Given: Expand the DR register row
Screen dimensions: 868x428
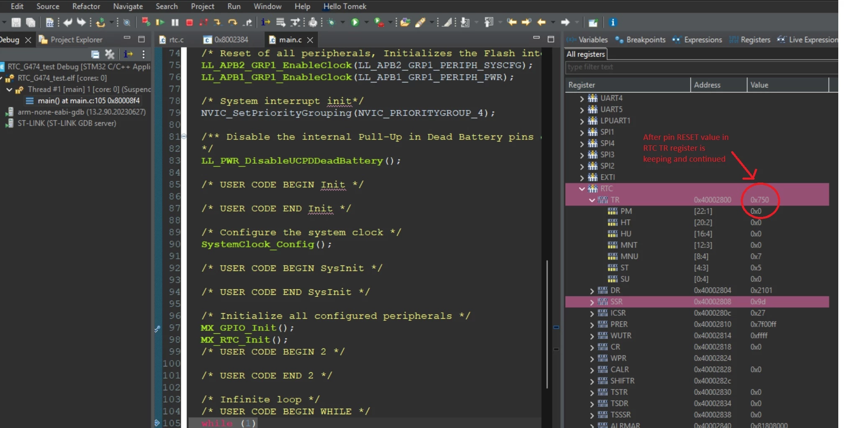Looking at the screenshot, I should 592,290.
